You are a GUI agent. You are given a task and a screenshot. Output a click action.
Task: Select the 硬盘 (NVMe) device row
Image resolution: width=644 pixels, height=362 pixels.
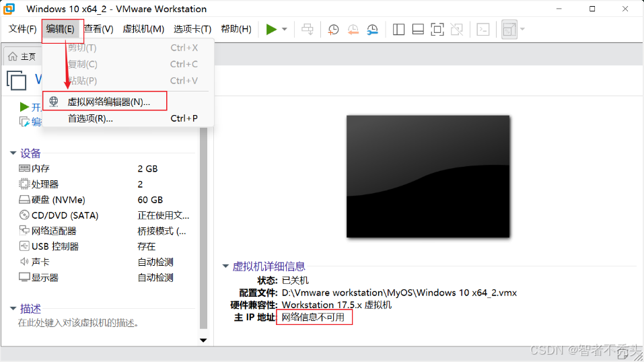[x=104, y=200]
